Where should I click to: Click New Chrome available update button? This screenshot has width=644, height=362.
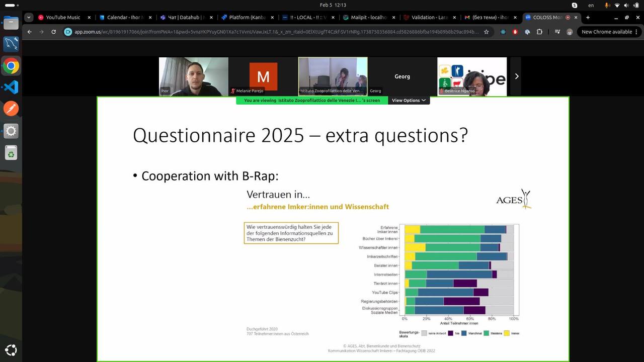pos(607,32)
